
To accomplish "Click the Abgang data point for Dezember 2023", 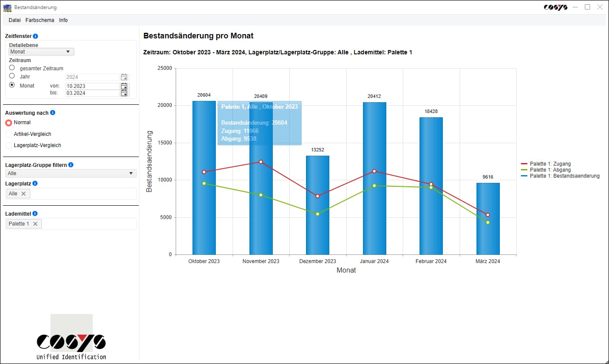I will tap(318, 214).
